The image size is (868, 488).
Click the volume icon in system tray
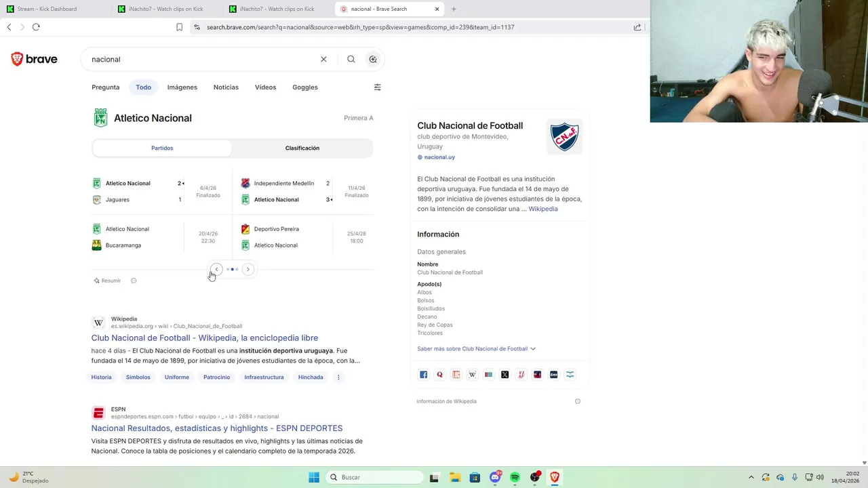tap(820, 477)
